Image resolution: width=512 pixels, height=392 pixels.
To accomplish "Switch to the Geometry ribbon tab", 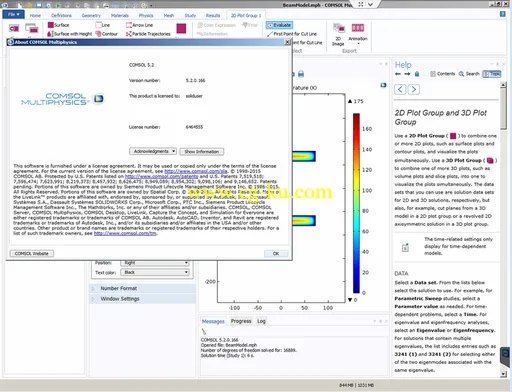I will coord(91,15).
